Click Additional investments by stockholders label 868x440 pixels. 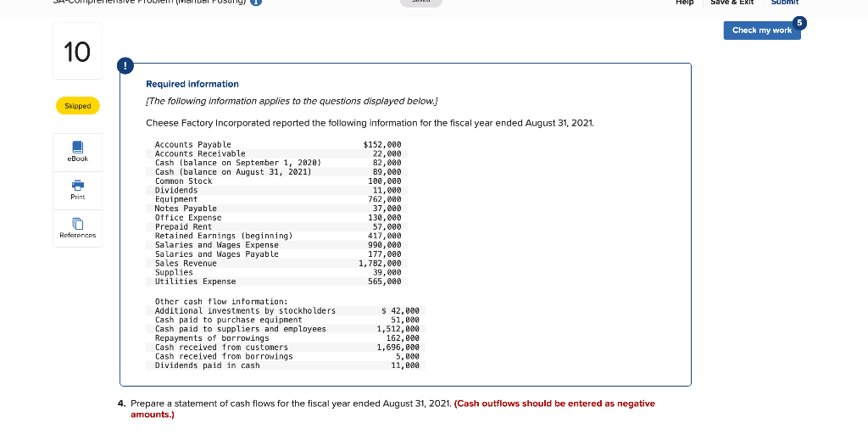click(x=245, y=311)
